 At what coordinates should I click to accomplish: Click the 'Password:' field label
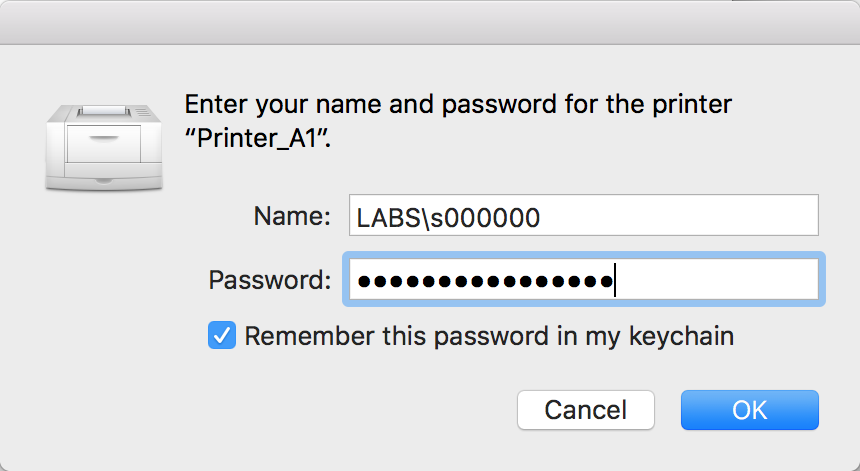(270, 280)
